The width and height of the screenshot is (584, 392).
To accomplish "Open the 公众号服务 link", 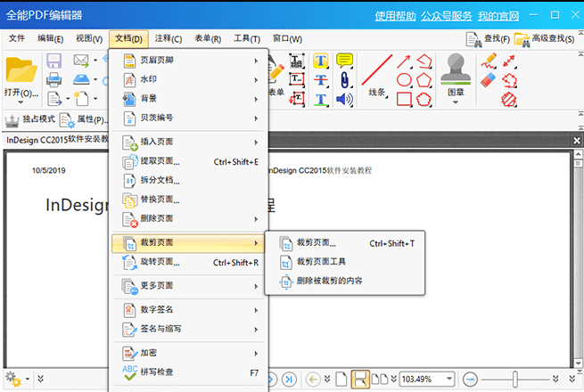I will (x=447, y=16).
